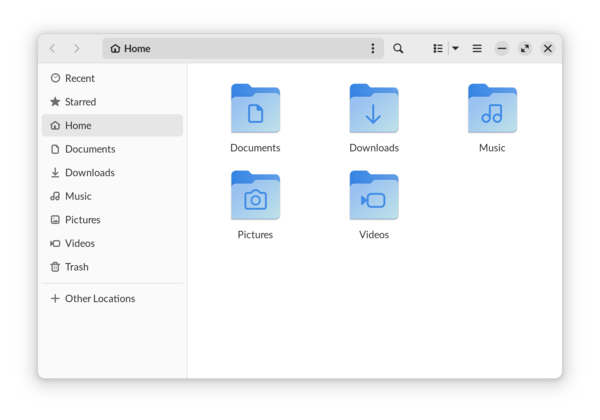Click Other Locations in the sidebar

[99, 298]
